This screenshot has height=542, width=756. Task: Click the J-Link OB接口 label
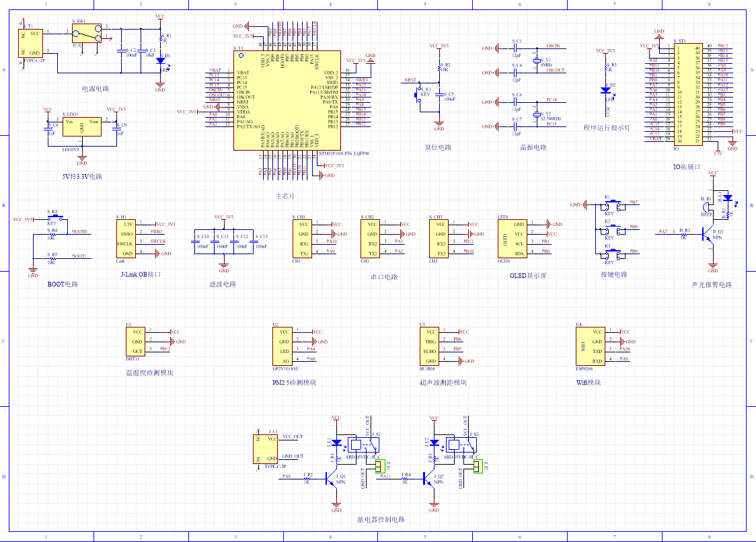point(141,274)
